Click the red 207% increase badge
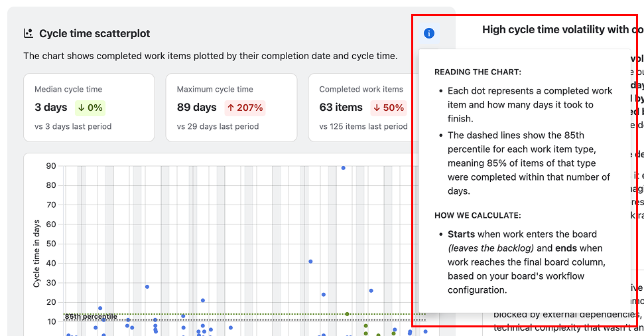Viewport: 644px width, 336px height. click(x=244, y=108)
